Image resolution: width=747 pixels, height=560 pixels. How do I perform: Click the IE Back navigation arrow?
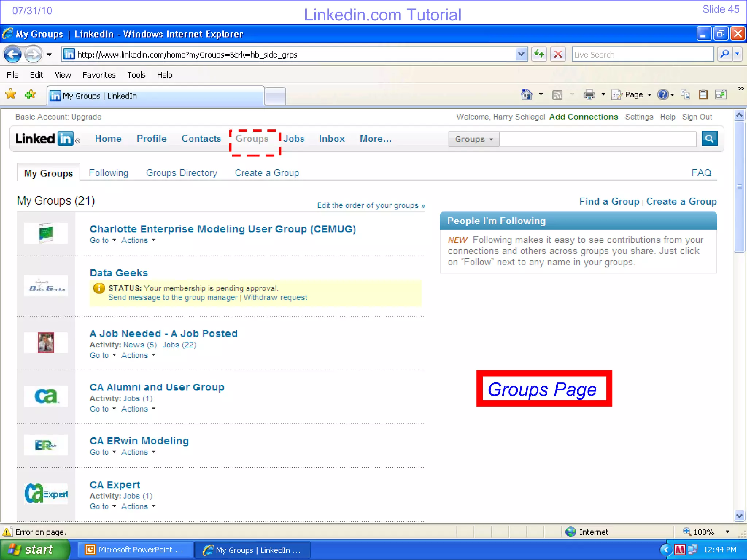coord(12,55)
